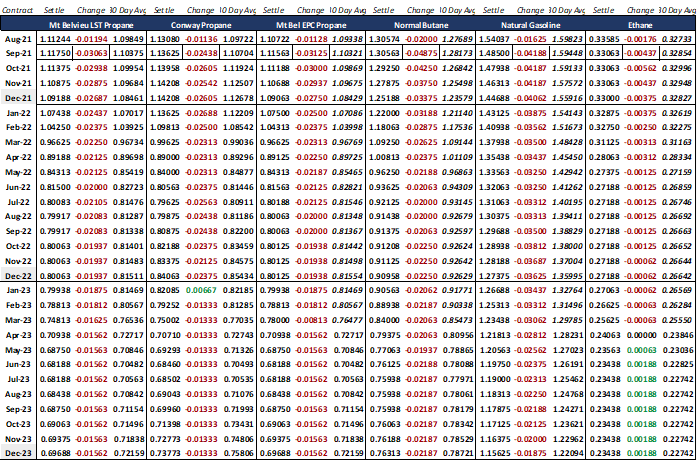This screenshot has height=461, width=697.
Task: Click the boxed change -0.03063
Action: coord(91,53)
